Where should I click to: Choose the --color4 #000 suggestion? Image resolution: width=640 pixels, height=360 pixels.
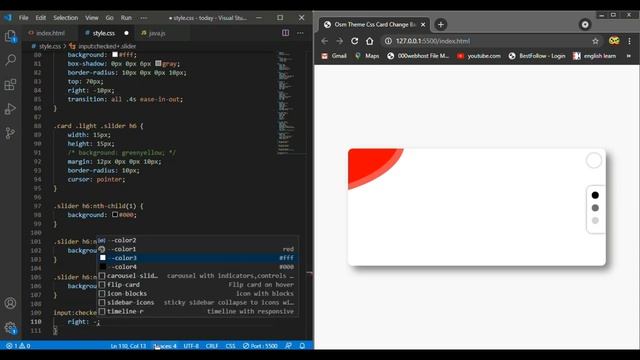(x=198, y=267)
